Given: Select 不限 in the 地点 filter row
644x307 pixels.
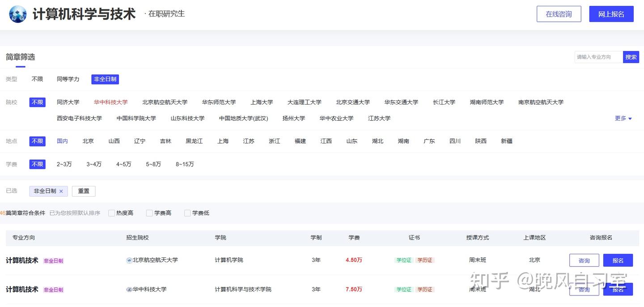Looking at the screenshot, I should click(x=38, y=141).
